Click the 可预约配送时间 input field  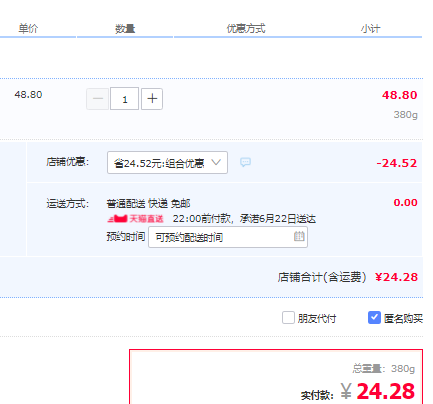click(x=228, y=237)
